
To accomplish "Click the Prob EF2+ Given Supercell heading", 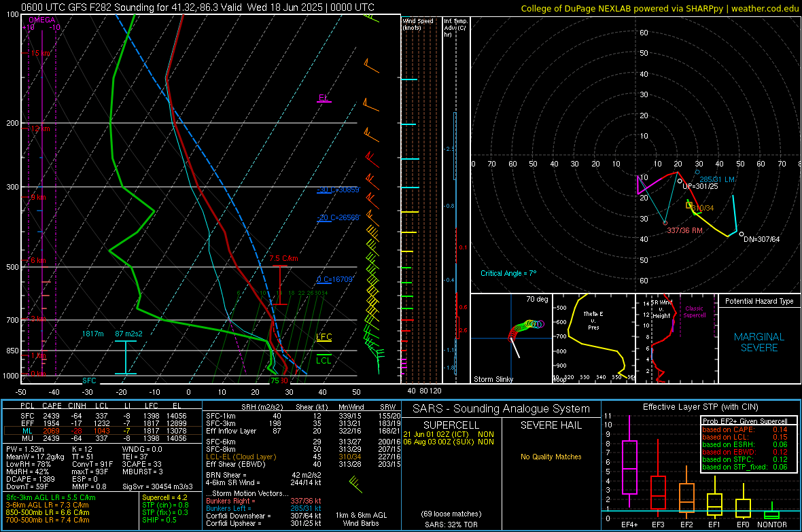I will (x=745, y=421).
